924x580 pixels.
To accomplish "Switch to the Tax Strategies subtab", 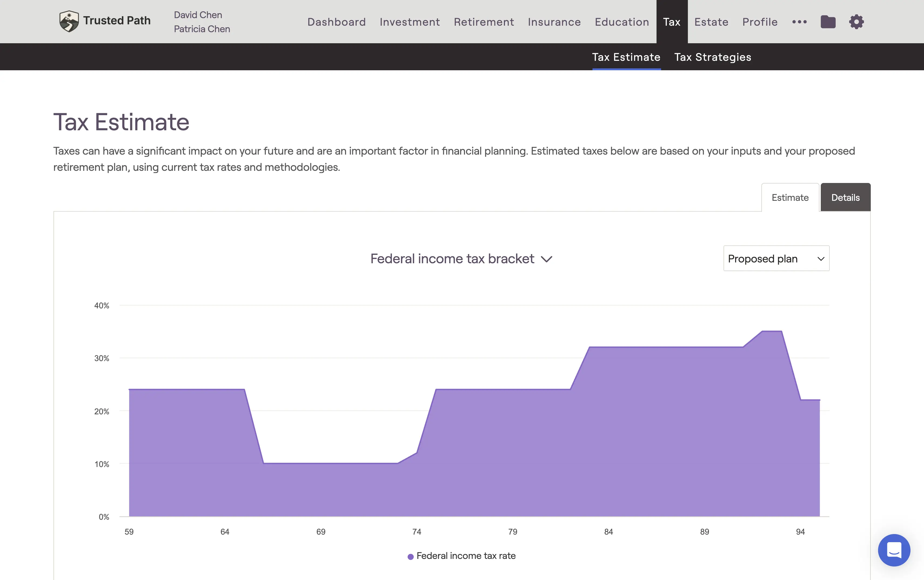I will coord(712,57).
